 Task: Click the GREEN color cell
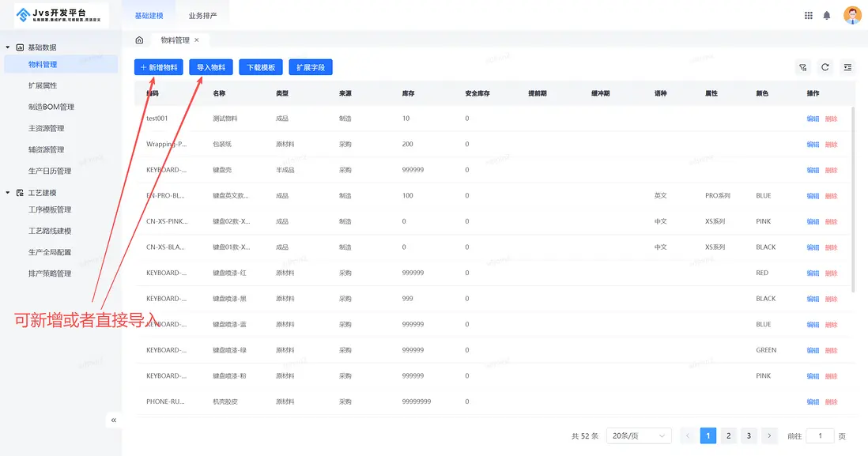pos(766,350)
